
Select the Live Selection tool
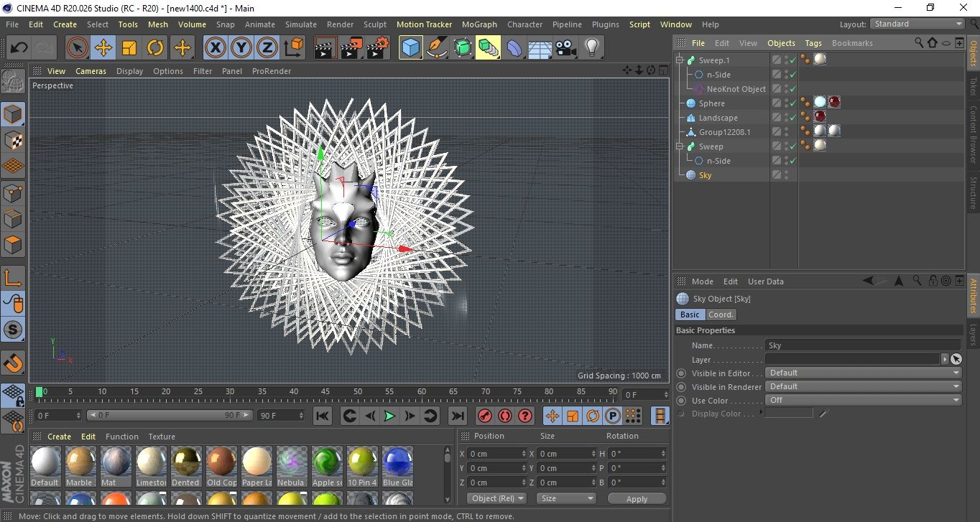pos(78,48)
